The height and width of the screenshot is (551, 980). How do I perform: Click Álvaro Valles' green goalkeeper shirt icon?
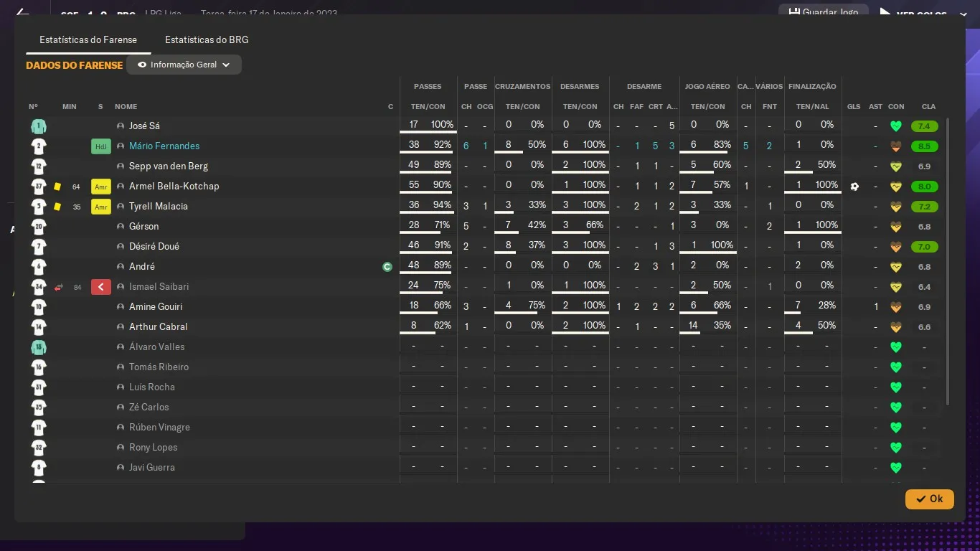pyautogui.click(x=39, y=347)
